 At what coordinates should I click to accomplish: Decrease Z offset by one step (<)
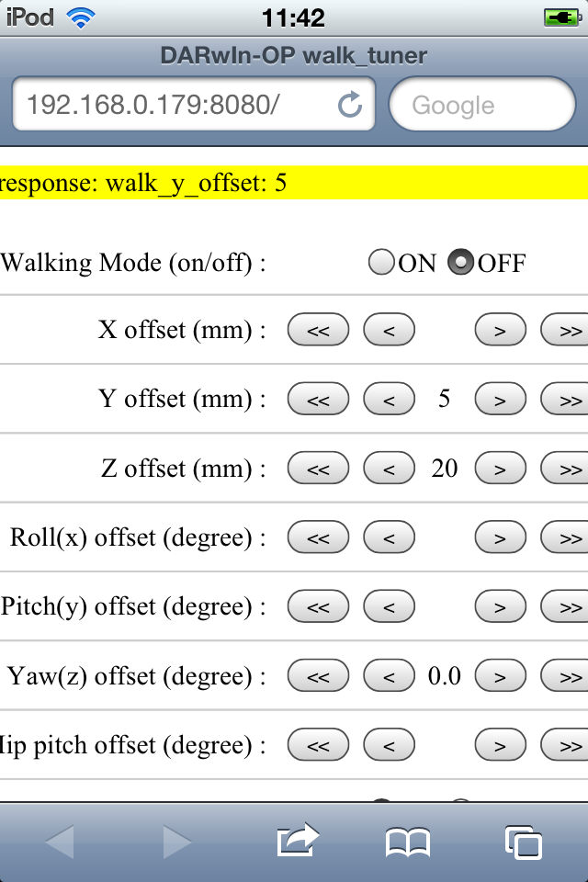click(x=389, y=469)
